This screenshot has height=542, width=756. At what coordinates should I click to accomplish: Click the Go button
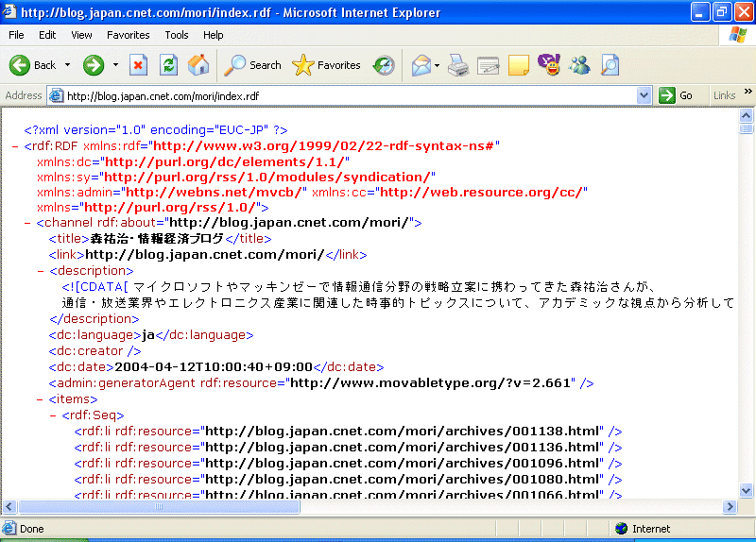point(676,95)
